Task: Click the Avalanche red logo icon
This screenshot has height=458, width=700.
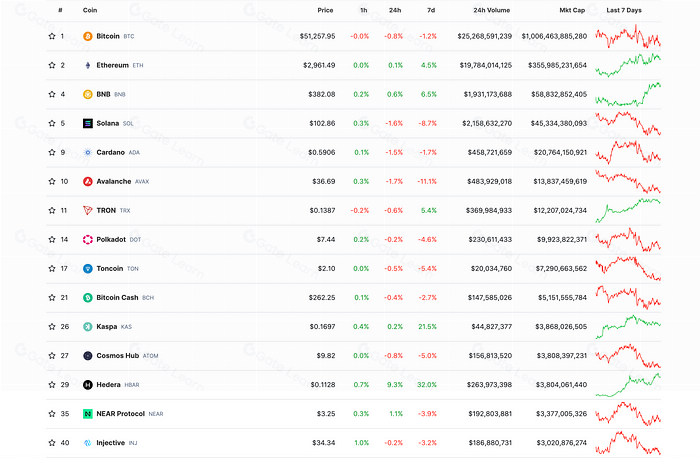Action: [x=88, y=181]
